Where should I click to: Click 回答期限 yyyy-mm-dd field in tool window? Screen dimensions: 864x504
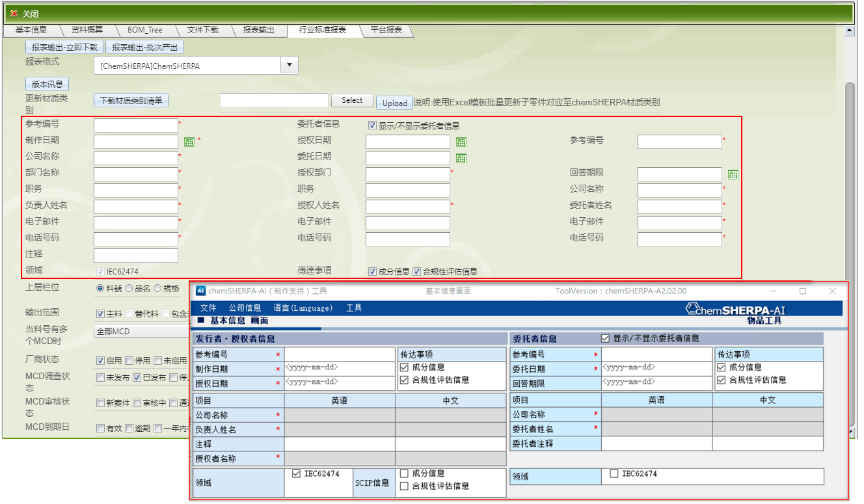656,383
